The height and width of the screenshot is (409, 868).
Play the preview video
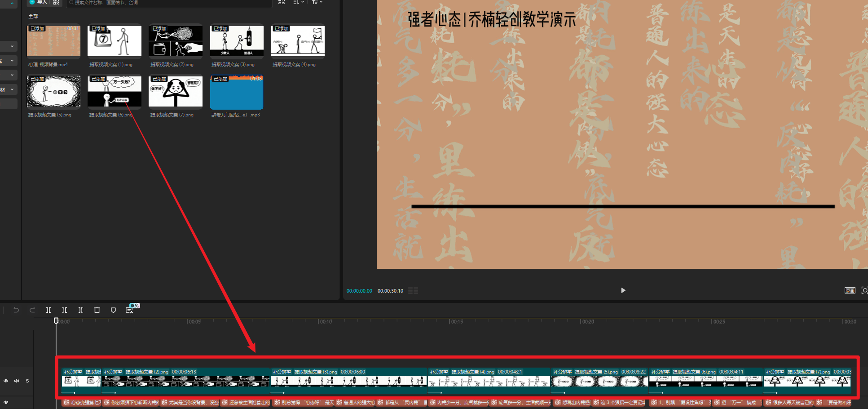[623, 290]
